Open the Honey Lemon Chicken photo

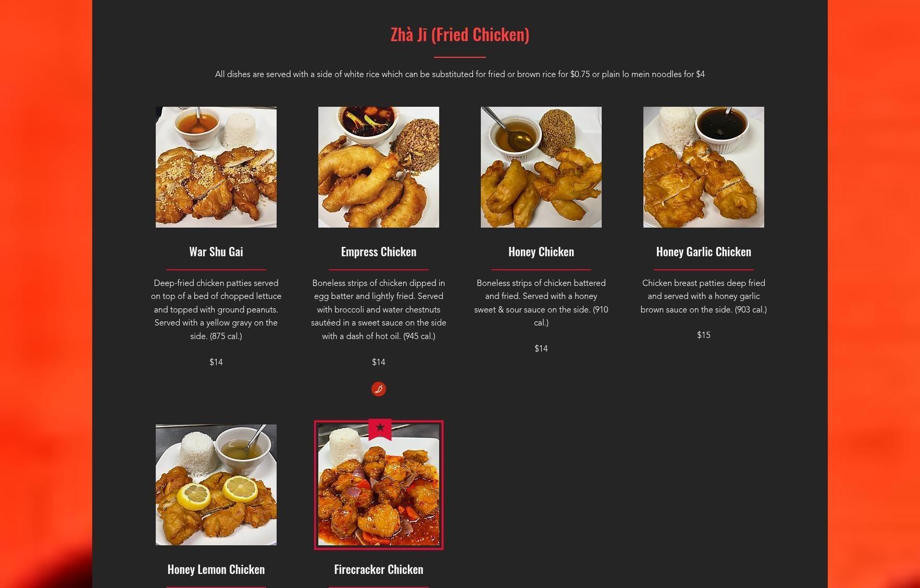pyautogui.click(x=216, y=485)
